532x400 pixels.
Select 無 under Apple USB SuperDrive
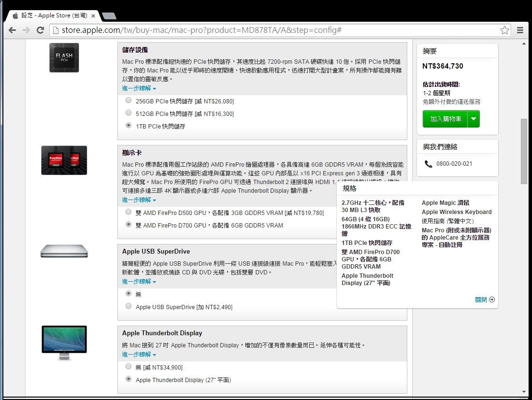pyautogui.click(x=129, y=293)
